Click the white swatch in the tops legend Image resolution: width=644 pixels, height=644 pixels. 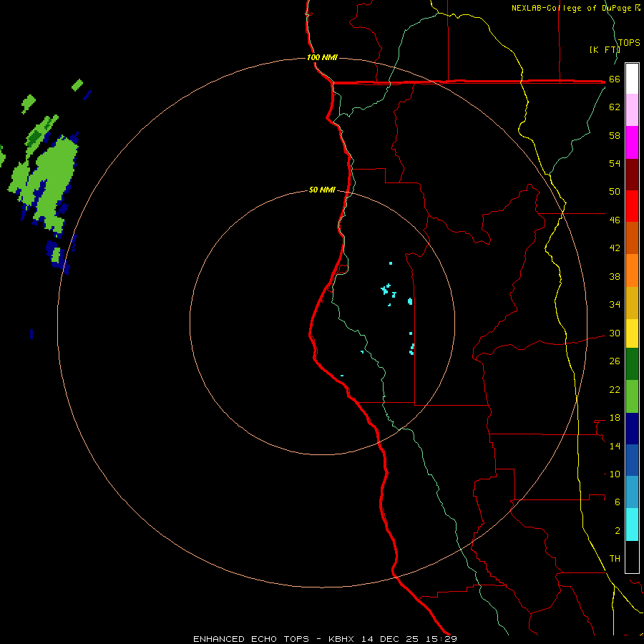[x=632, y=79]
